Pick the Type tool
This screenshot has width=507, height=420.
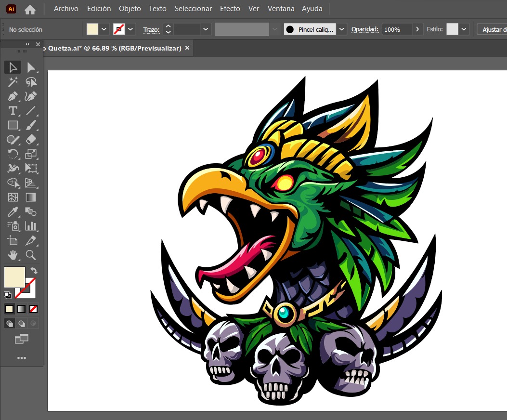pyautogui.click(x=13, y=111)
